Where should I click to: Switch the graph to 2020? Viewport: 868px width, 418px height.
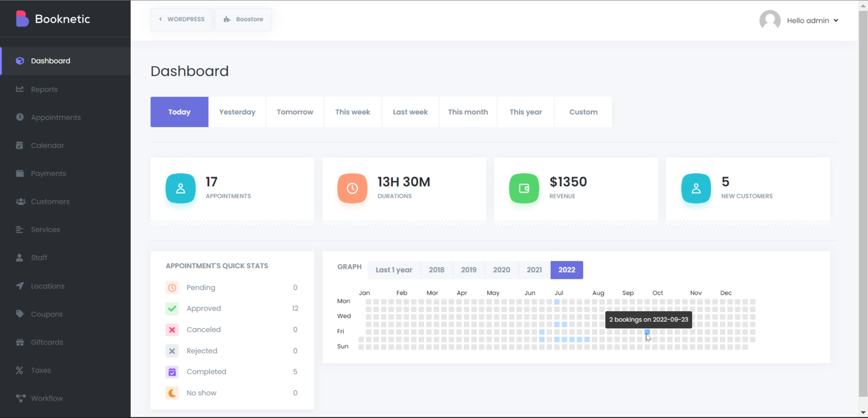tap(501, 269)
